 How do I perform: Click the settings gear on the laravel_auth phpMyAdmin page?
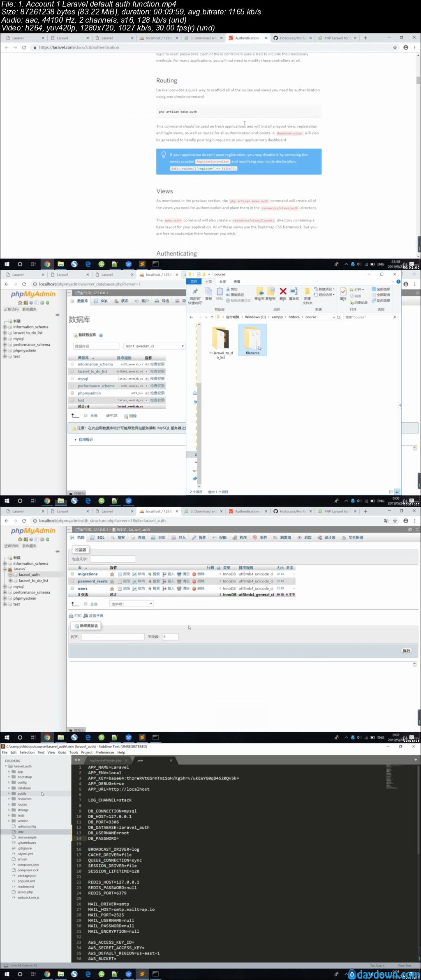click(x=409, y=529)
